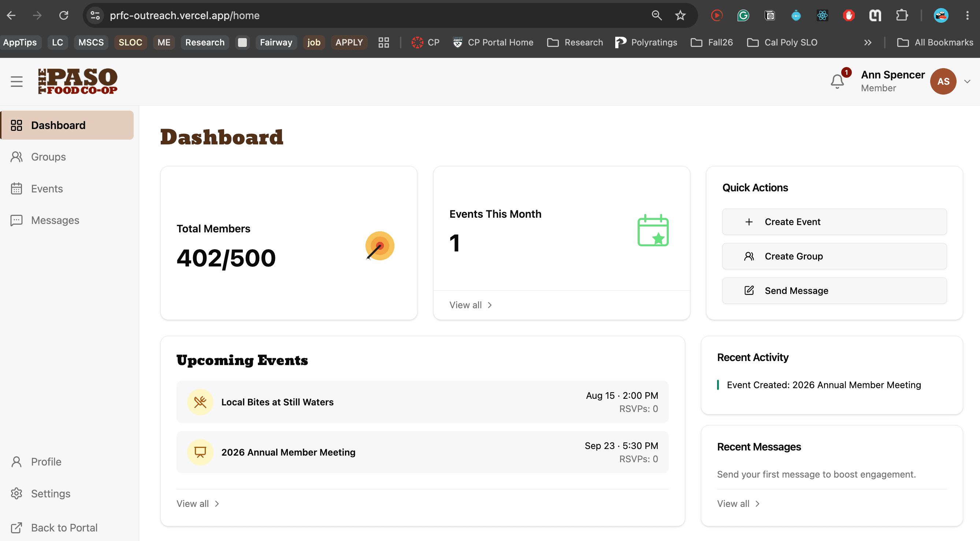The image size is (980, 541).
Task: Click the Create Event button
Action: point(834,222)
